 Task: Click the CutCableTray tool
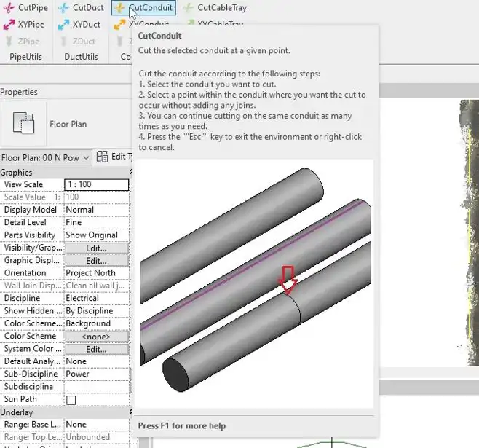coord(215,7)
